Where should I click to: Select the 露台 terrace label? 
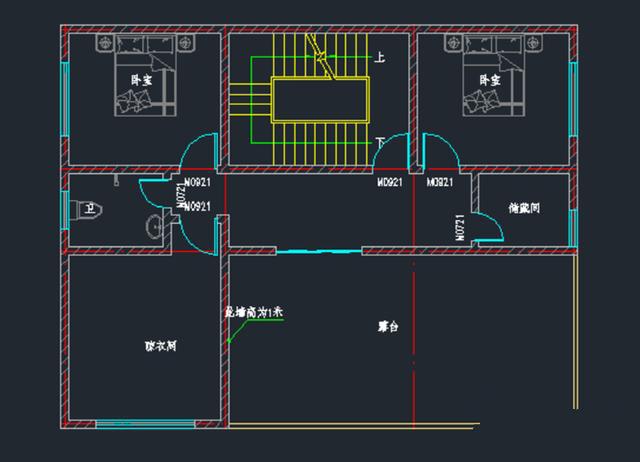point(388,326)
